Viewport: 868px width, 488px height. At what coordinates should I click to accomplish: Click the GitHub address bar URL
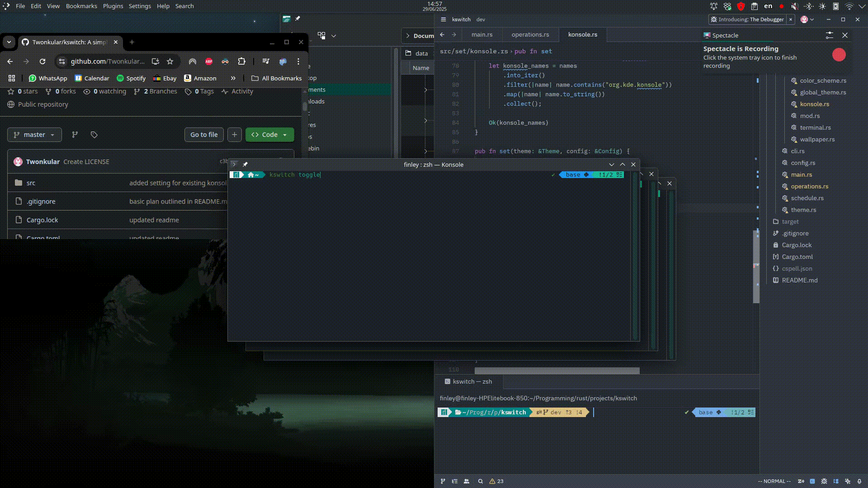click(108, 61)
